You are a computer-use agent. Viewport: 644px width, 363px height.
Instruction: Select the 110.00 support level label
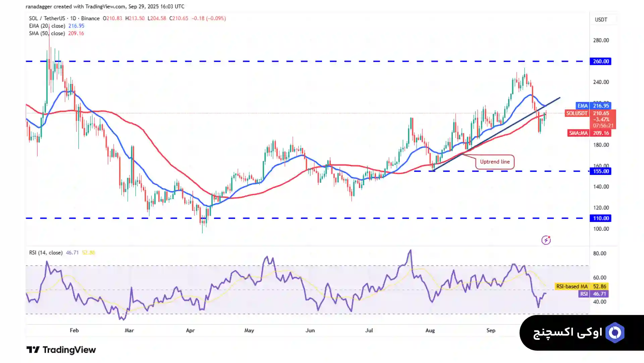tap(600, 218)
